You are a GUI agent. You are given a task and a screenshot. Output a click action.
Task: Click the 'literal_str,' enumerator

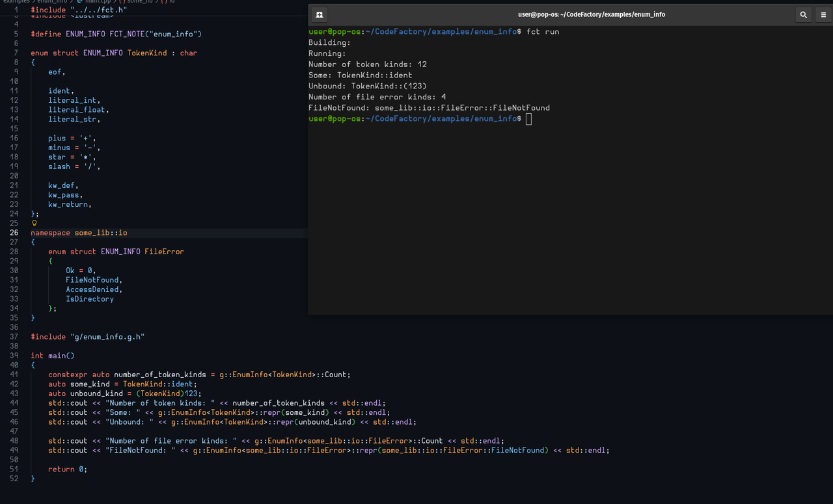[x=74, y=119]
